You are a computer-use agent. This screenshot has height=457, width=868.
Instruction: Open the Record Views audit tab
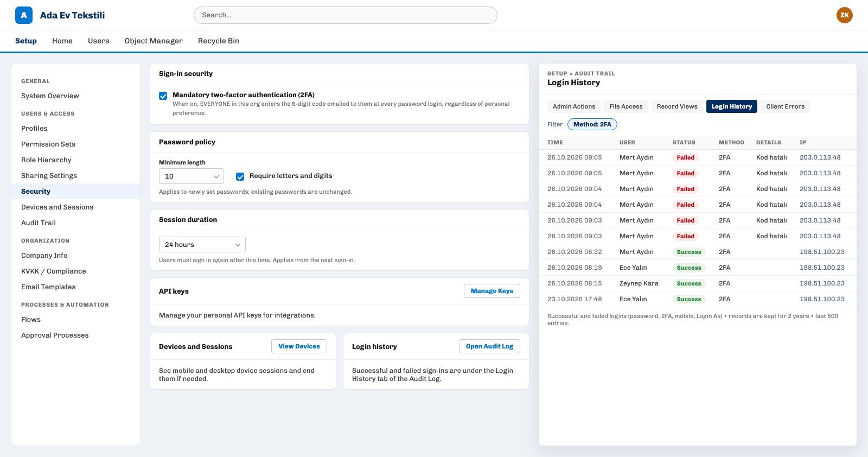(x=677, y=106)
